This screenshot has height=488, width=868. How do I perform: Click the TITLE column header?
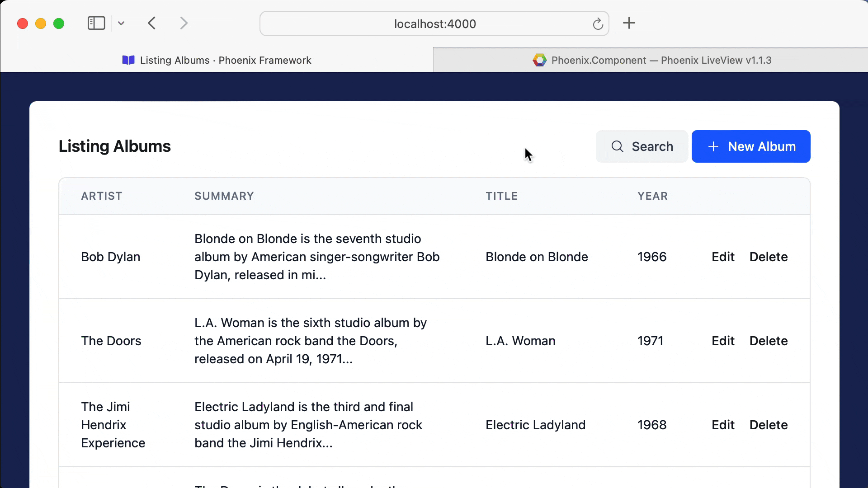click(x=502, y=196)
